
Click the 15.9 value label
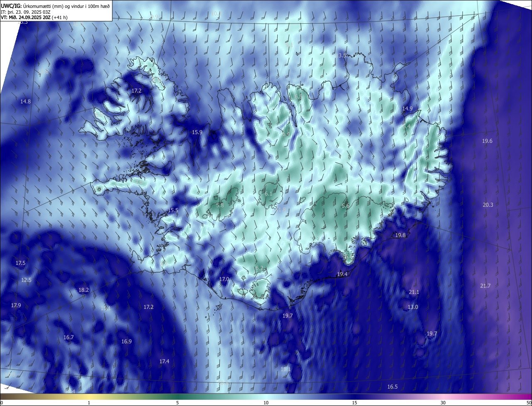point(197,132)
